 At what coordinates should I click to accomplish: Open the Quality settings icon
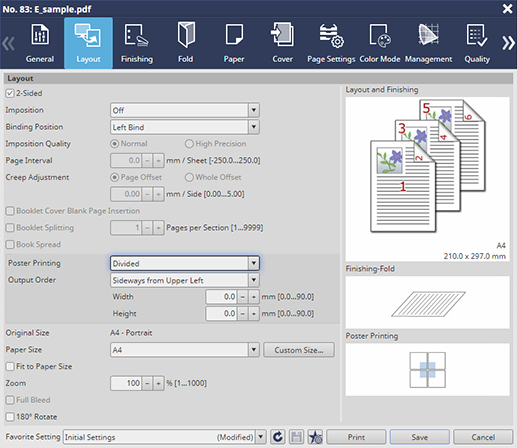click(x=477, y=35)
